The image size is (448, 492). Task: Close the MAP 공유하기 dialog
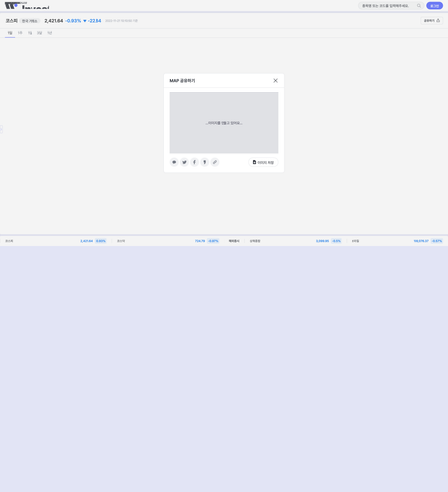(275, 81)
